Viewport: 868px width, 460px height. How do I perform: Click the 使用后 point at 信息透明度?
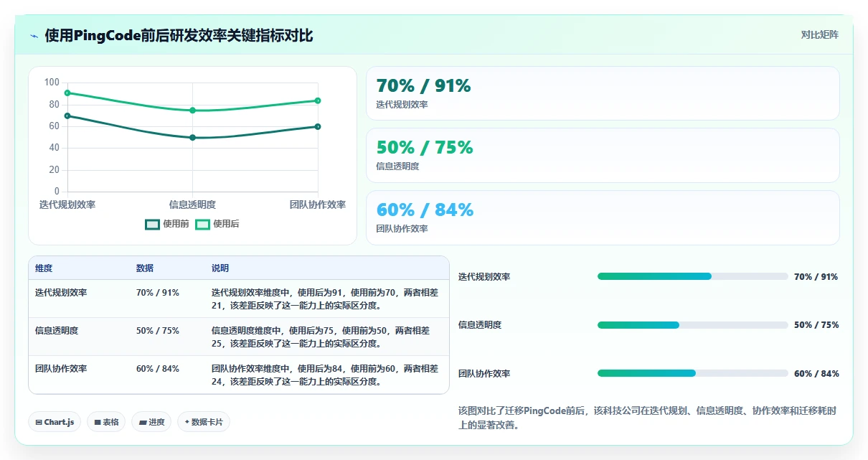[192, 110]
